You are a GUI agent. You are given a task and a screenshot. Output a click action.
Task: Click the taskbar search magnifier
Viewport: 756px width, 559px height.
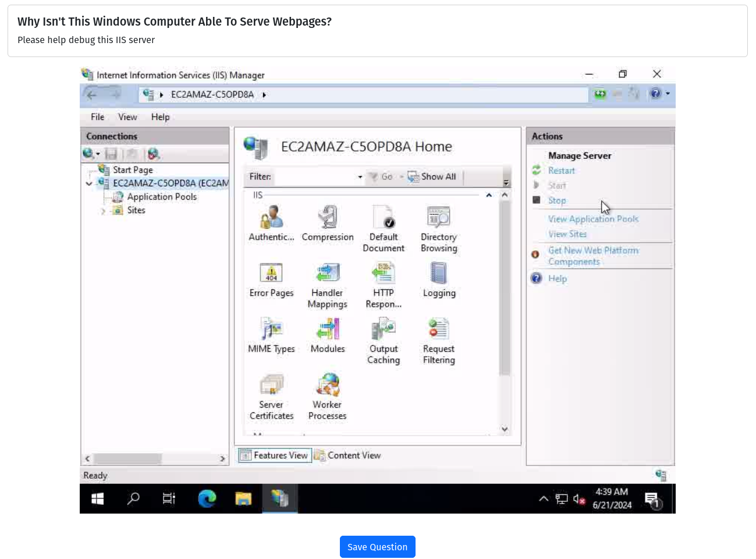(x=133, y=498)
